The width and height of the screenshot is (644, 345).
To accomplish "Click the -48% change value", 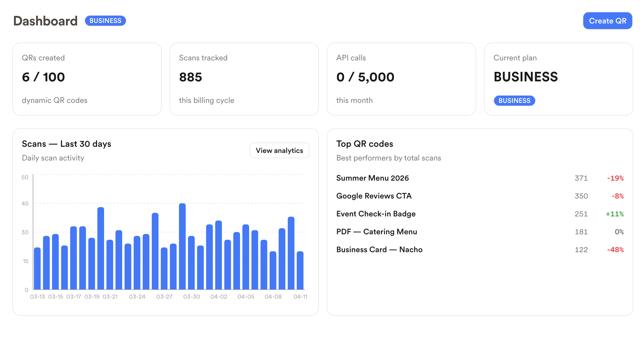I will pos(615,250).
